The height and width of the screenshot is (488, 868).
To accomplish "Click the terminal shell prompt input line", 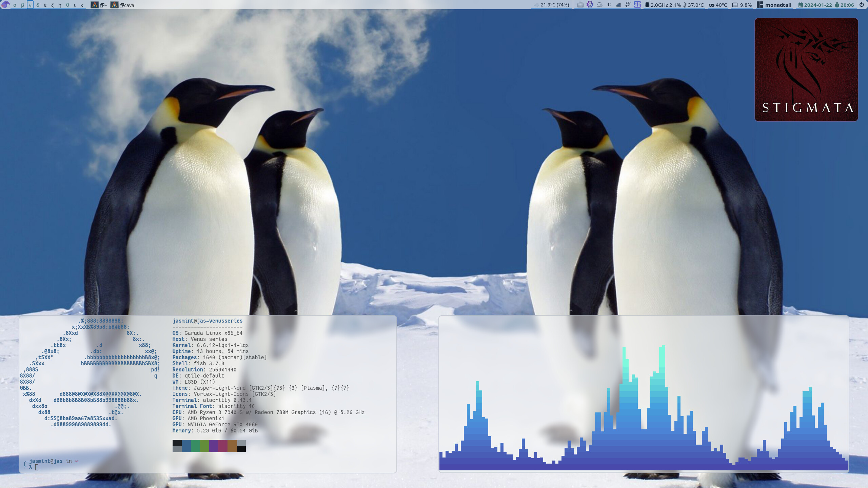I will [x=37, y=467].
